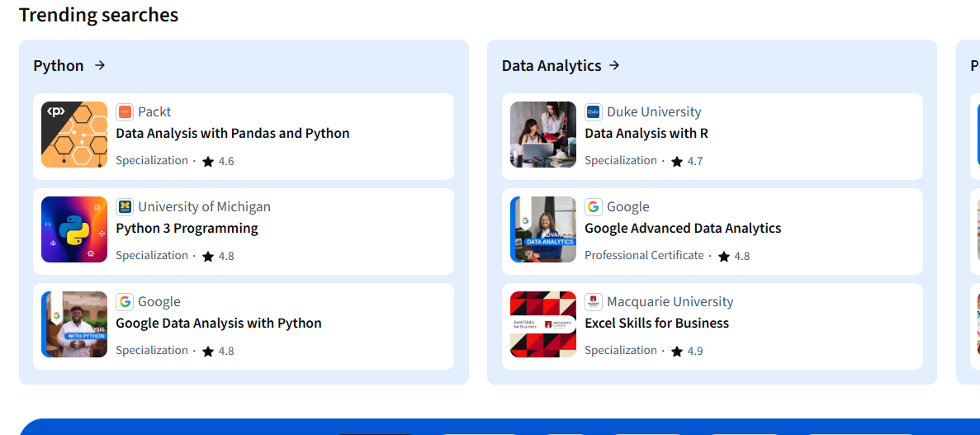Click star icon for Excel Skills for Business
The image size is (980, 435).
click(677, 352)
